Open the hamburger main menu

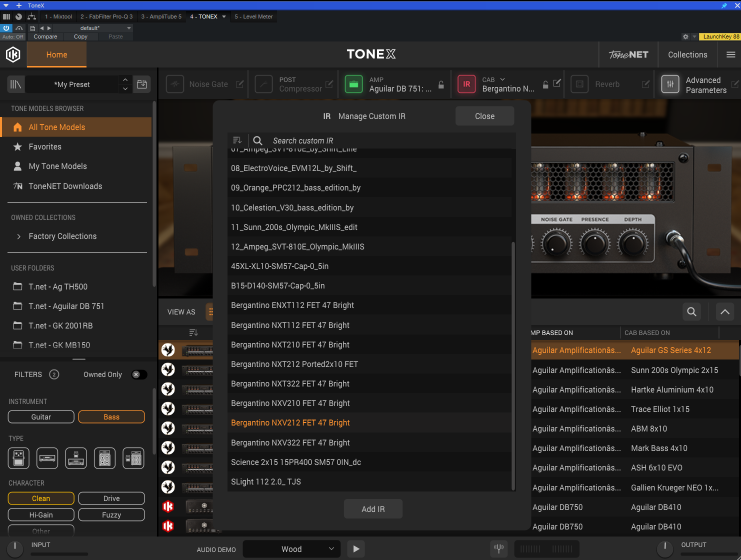pos(730,54)
